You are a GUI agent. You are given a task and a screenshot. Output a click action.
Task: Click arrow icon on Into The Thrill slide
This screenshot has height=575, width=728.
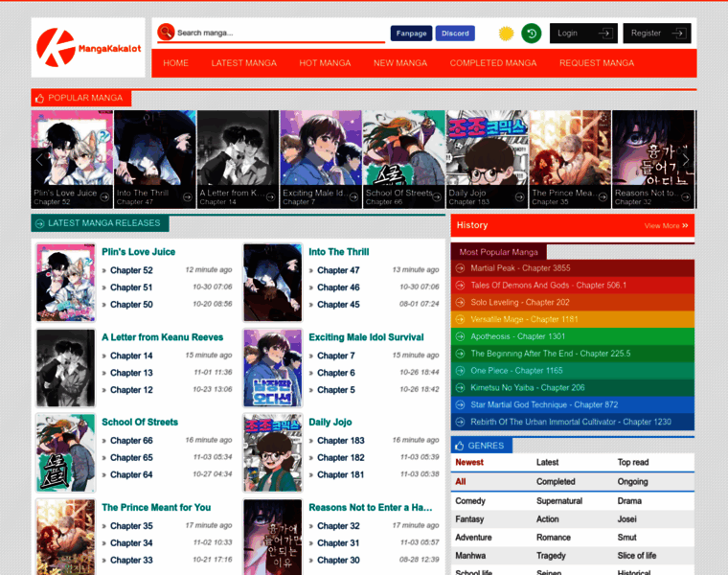[x=187, y=196]
